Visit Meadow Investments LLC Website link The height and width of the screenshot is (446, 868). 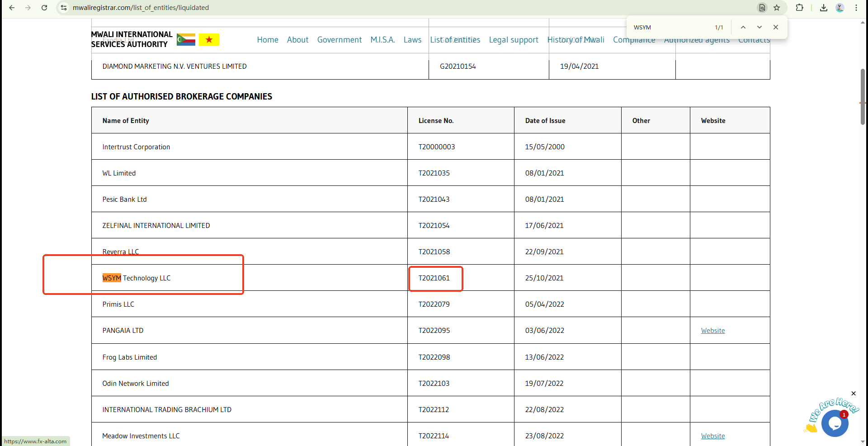[x=713, y=436]
